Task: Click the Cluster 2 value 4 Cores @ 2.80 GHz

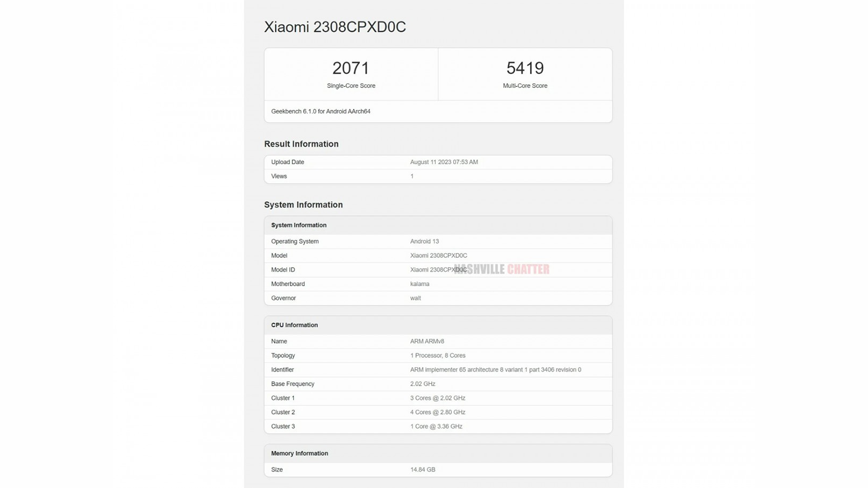Action: 437,412
